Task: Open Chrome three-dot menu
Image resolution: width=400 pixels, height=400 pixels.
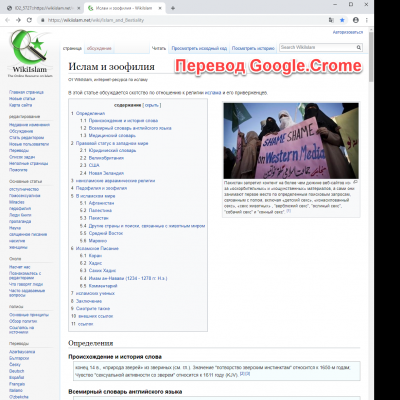Action: point(367,20)
